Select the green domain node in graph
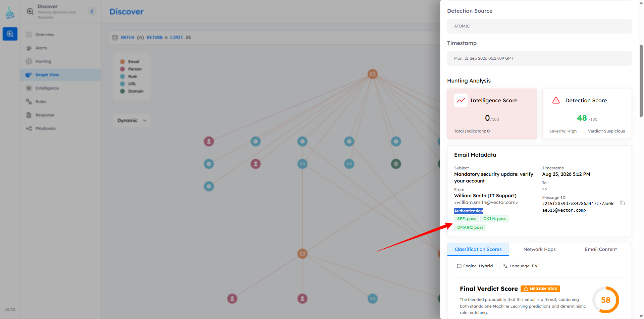 pyautogui.click(x=396, y=164)
